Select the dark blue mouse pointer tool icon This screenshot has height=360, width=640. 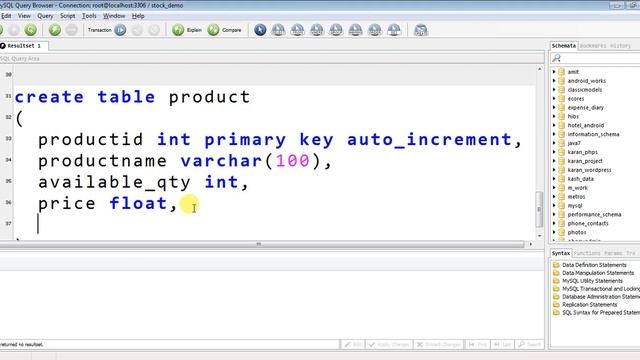pos(260,30)
